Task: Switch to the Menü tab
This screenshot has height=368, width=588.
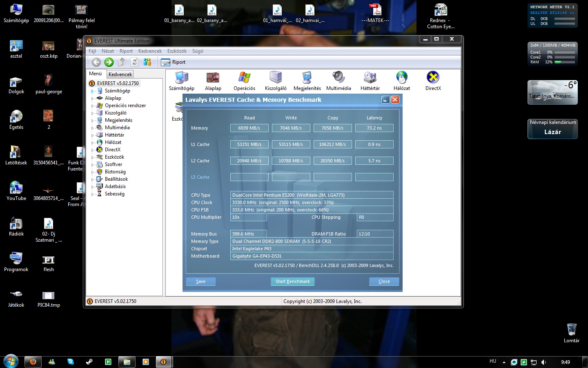Action: point(96,74)
